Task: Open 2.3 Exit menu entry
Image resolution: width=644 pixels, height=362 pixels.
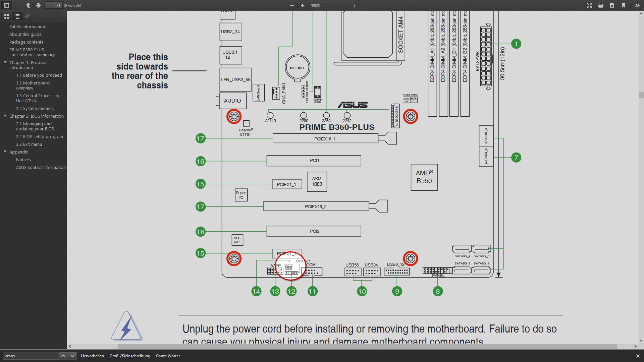Action: click(x=29, y=144)
